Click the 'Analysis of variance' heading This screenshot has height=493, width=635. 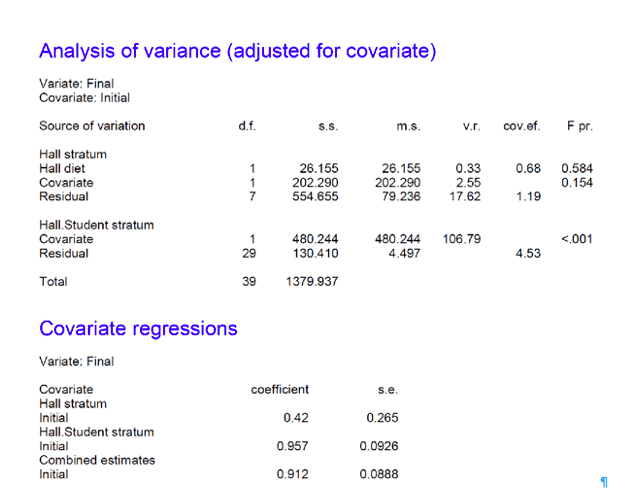tap(237, 51)
